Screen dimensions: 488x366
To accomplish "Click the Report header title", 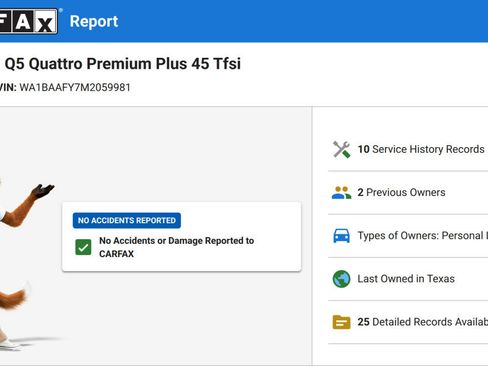I will 94,22.
